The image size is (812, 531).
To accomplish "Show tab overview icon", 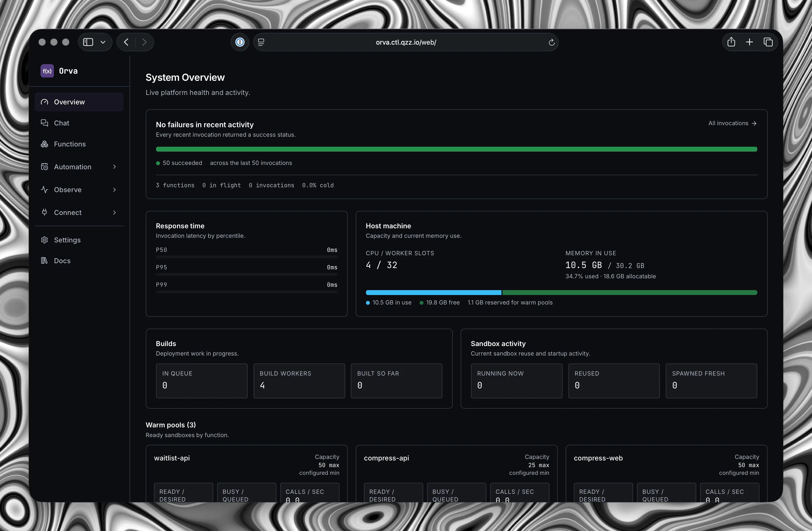I will (768, 42).
